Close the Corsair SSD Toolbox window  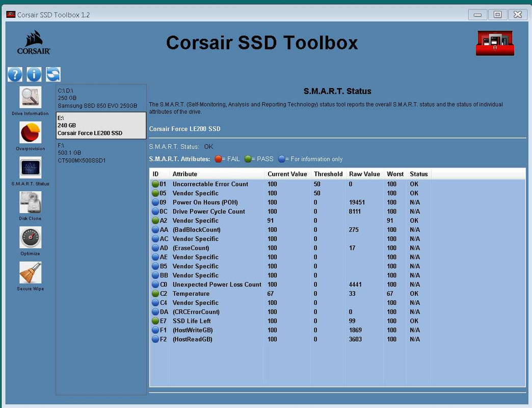click(x=518, y=15)
